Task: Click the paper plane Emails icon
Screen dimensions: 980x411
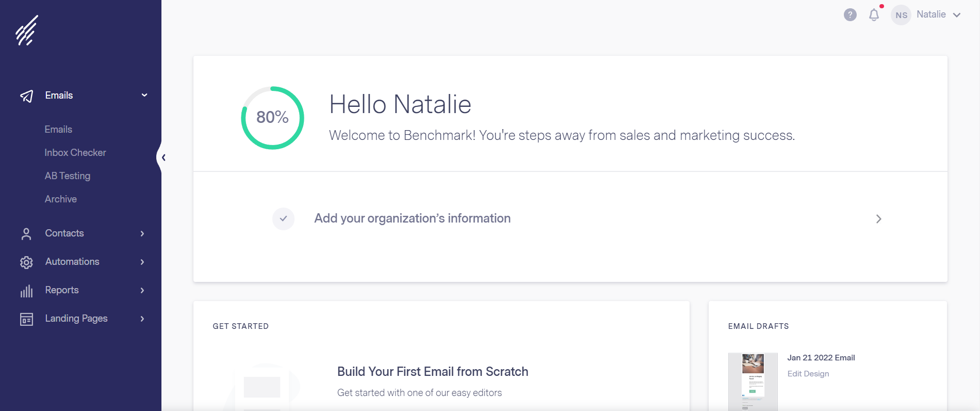Action: click(26, 96)
